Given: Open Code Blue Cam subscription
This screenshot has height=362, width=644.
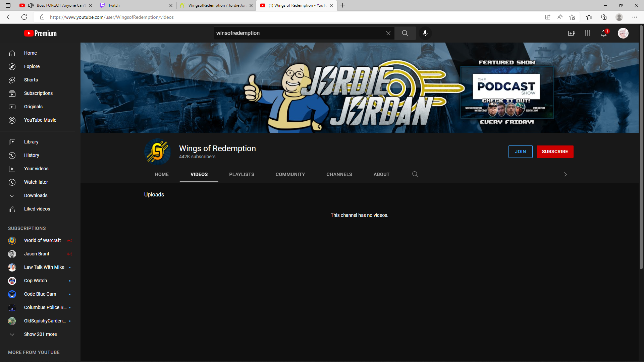Looking at the screenshot, I should click(x=38, y=294).
